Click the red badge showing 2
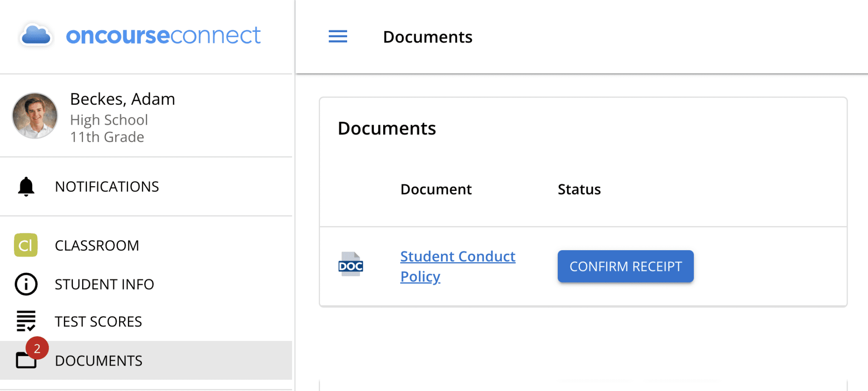868x391 pixels. [37, 348]
